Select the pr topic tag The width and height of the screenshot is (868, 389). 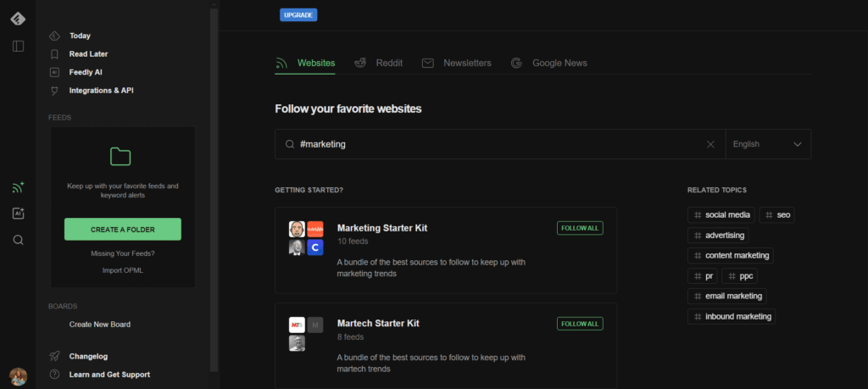click(x=703, y=276)
